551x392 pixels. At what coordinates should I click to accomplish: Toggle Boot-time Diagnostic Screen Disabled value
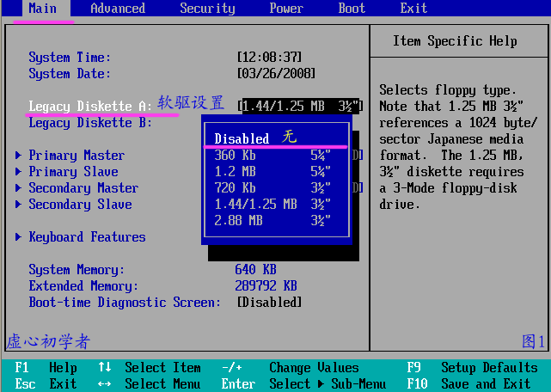click(269, 303)
